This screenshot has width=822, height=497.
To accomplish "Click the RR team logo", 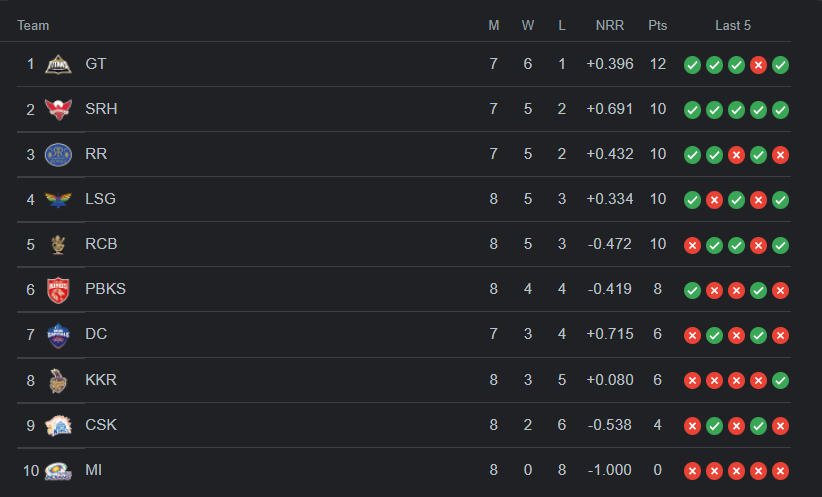I will tap(59, 154).
